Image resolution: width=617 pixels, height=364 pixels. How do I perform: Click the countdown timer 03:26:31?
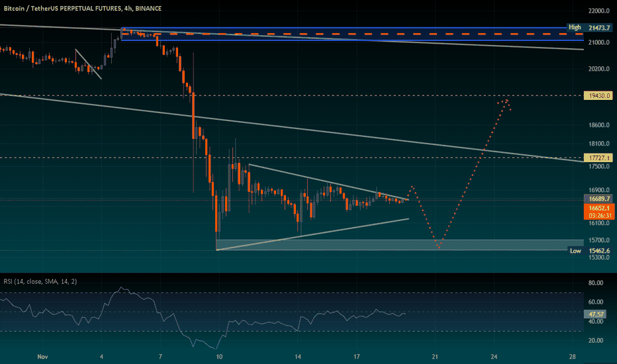click(600, 216)
